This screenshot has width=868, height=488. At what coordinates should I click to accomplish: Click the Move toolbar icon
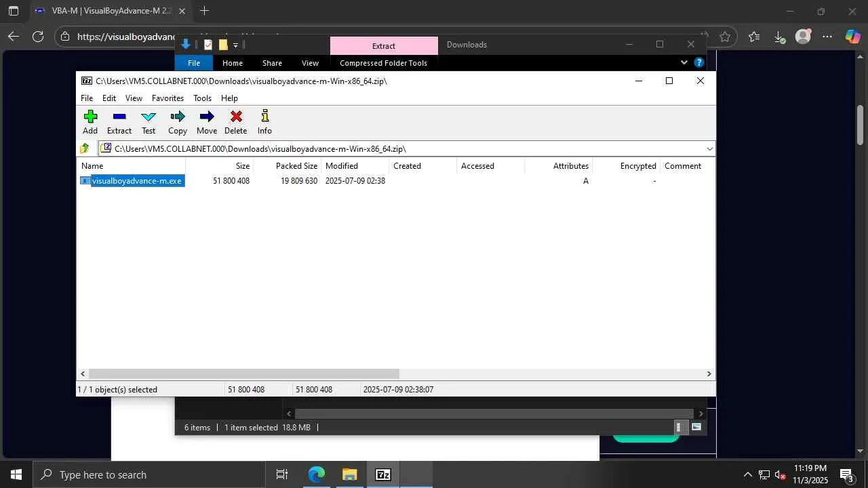click(x=207, y=122)
